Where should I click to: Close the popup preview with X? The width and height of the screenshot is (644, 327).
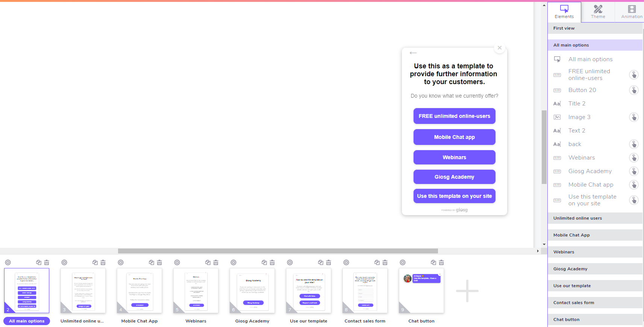click(499, 48)
